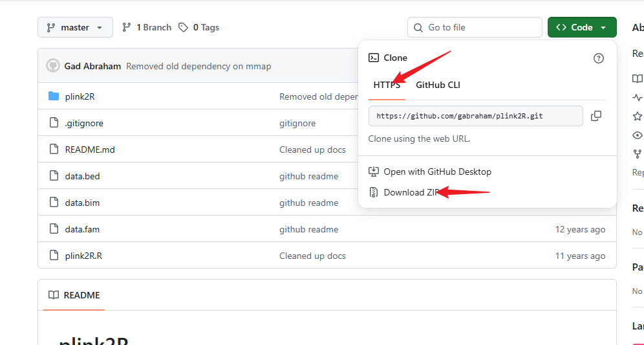Toggle the green Code dropdown button

582,28
